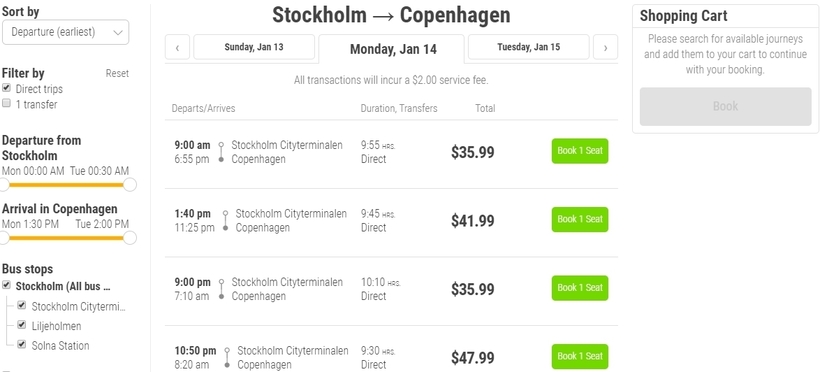Open the Sort by Departure dropdown
The width and height of the screenshot is (820, 372).
(65, 32)
